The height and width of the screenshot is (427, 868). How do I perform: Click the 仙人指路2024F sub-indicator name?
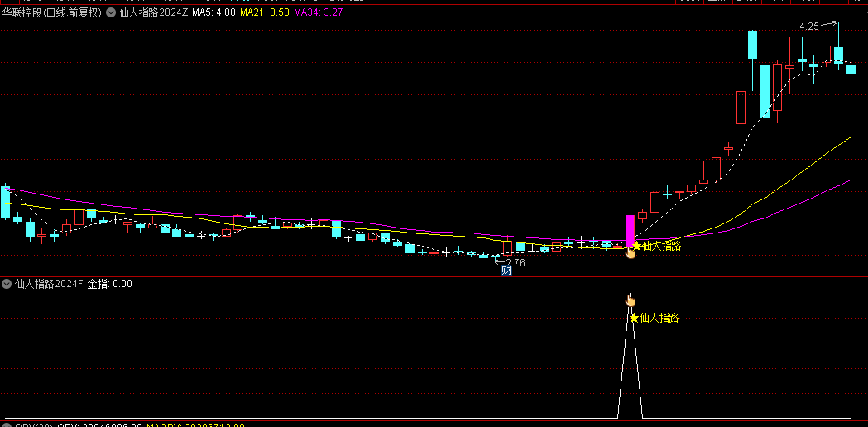[x=49, y=284]
